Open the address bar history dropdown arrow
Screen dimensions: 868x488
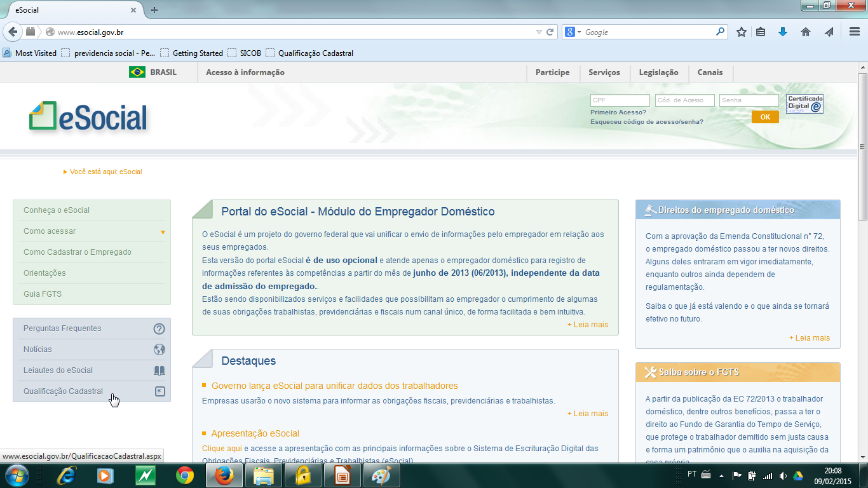(x=539, y=32)
